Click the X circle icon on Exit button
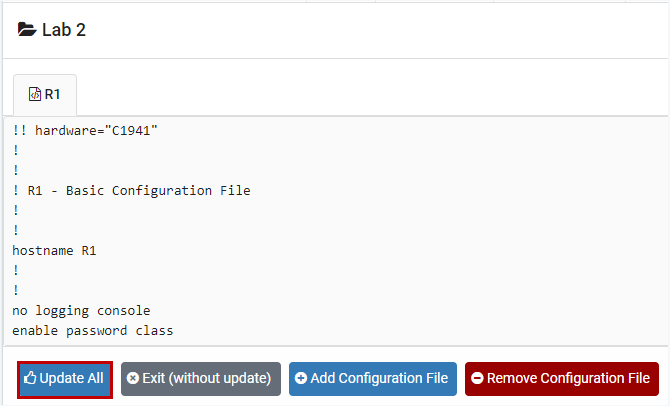Screen dimensions: 670x406 [x=133, y=379]
